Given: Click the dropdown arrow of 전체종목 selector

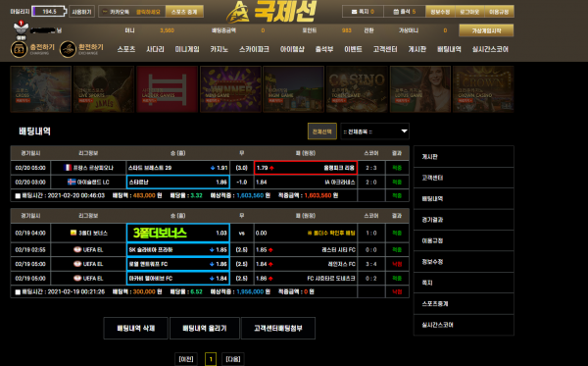Looking at the screenshot, I should 404,131.
